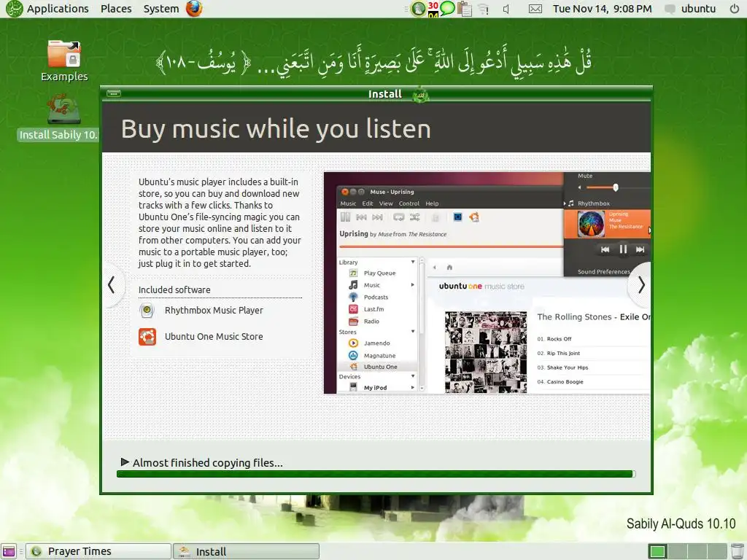This screenshot has height=560, width=747.
Task: Open the clipboard manager tray icon
Action: pyautogui.click(x=465, y=9)
